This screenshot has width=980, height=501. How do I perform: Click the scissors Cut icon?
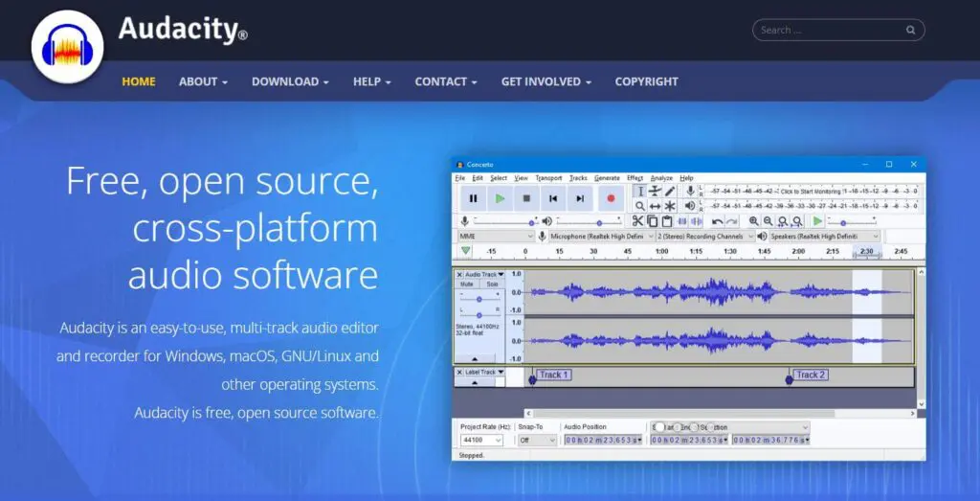(637, 220)
